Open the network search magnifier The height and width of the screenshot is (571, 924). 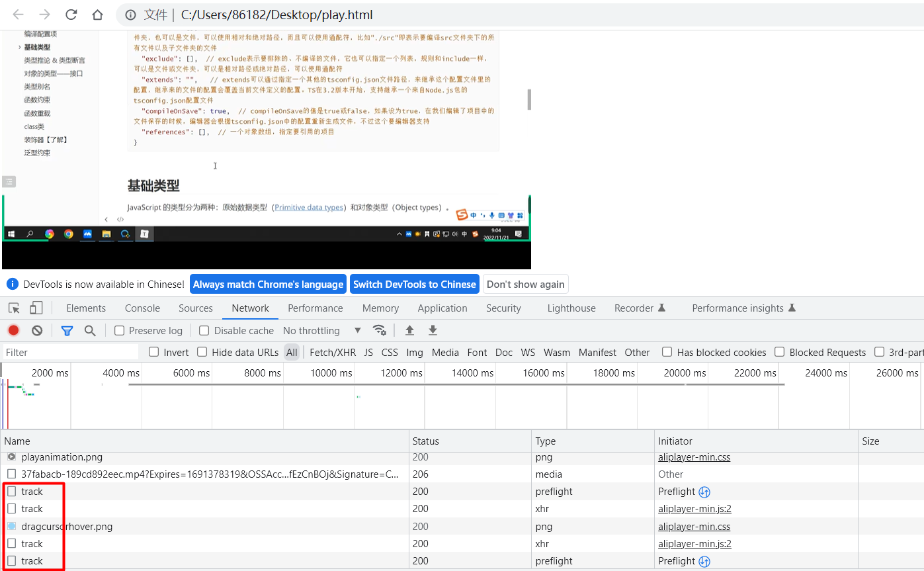click(90, 330)
